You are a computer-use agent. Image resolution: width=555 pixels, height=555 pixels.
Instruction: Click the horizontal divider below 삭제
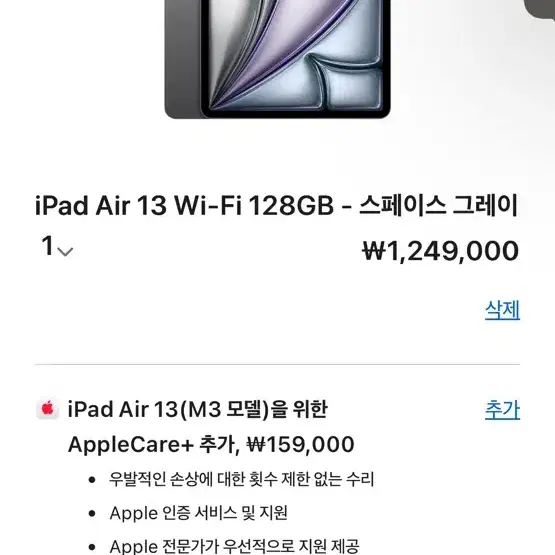[278, 364]
